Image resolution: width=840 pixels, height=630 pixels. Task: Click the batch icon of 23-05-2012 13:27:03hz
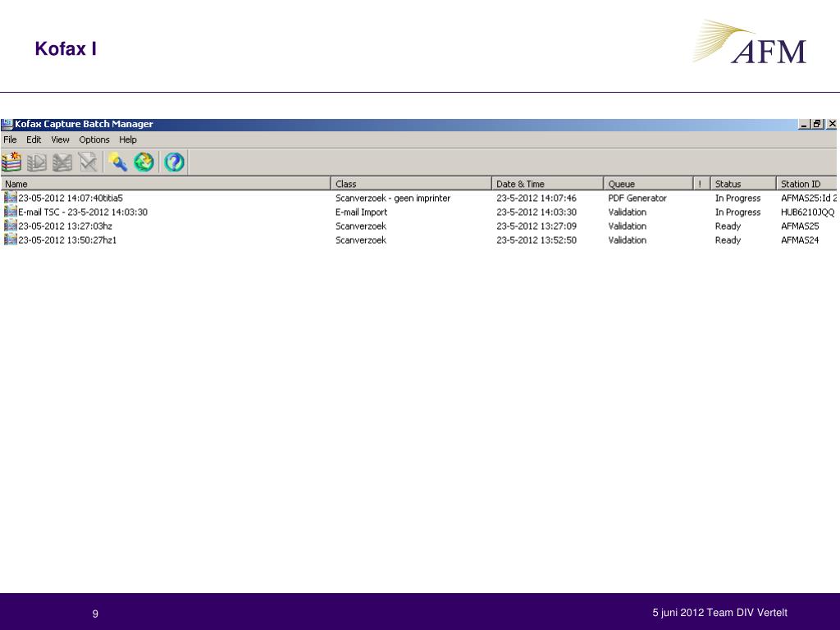10,226
